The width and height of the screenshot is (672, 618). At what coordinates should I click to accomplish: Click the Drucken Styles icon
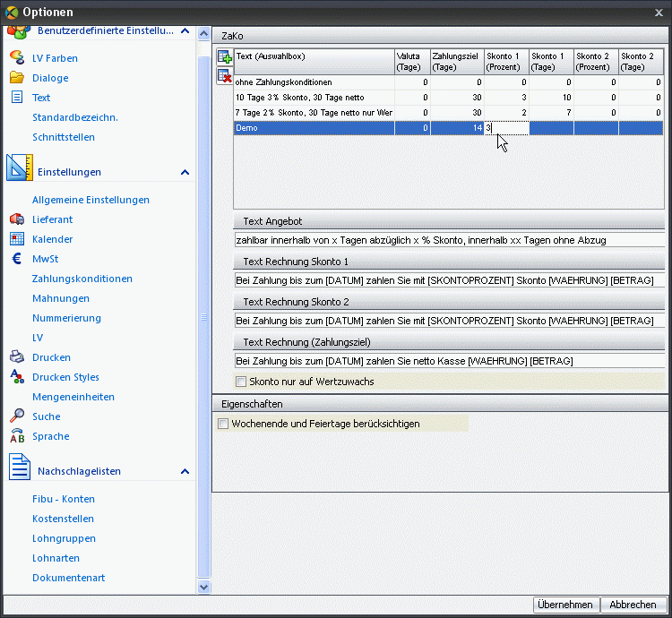pos(17,376)
